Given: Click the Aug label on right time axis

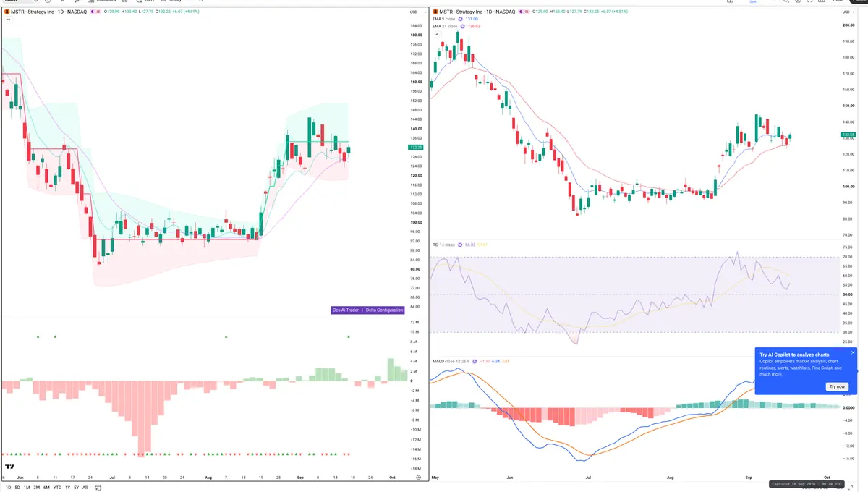Looking at the screenshot, I should point(671,478).
